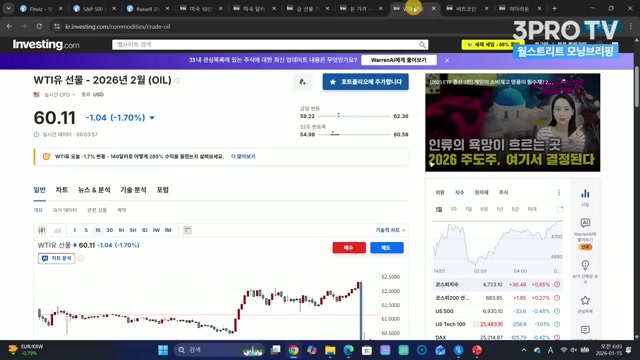Click the yellow new-year sale button

[493, 44]
